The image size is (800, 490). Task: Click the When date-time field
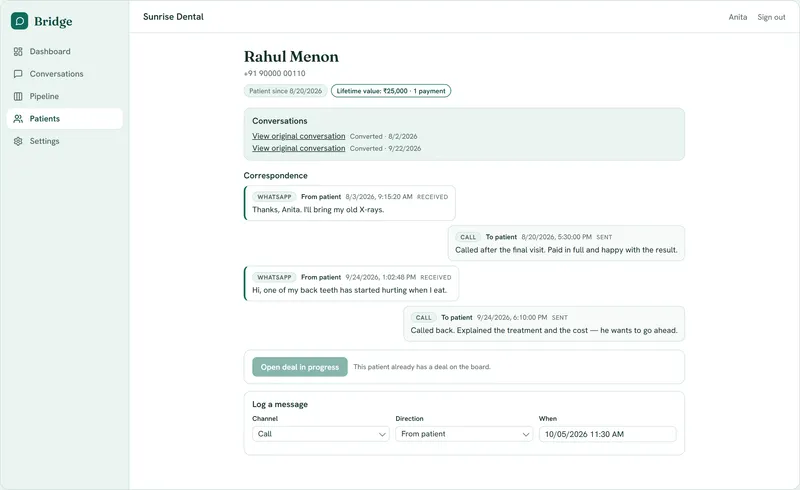(x=608, y=434)
